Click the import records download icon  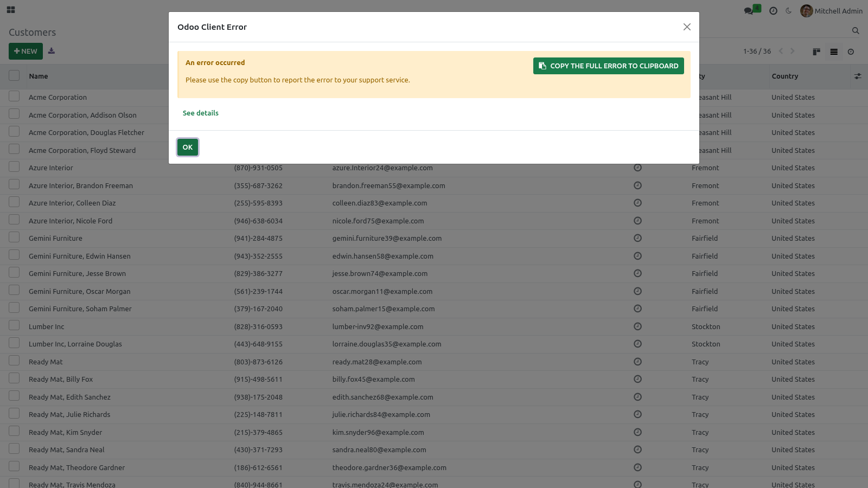coord(52,51)
